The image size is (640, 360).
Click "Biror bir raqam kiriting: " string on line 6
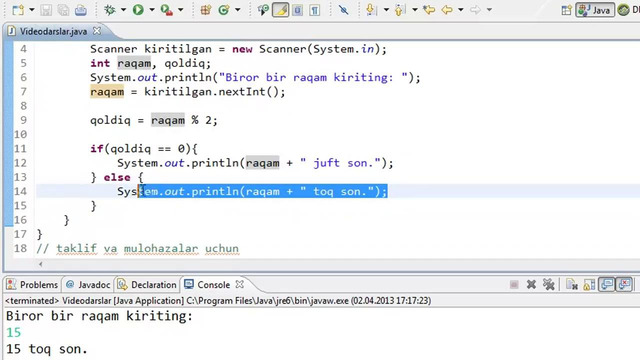[x=313, y=77]
